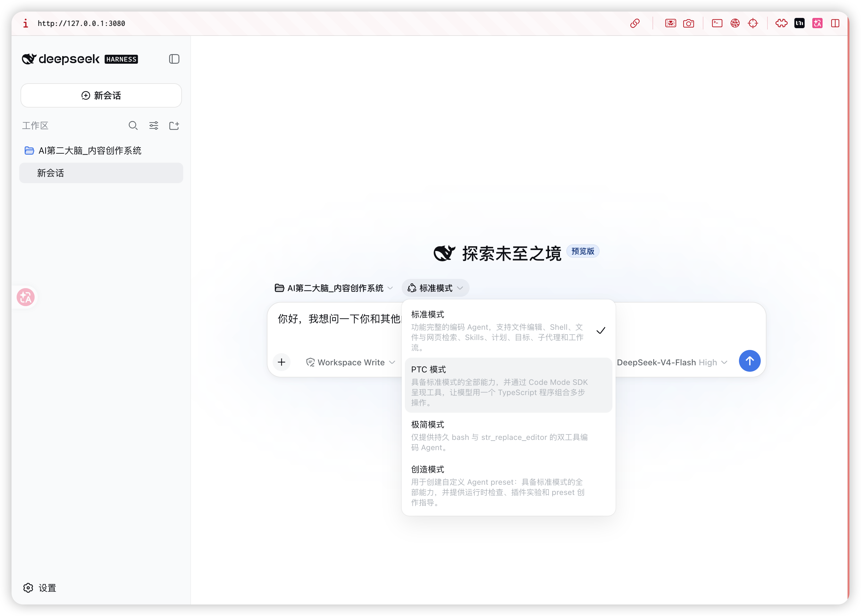Toggle the split view icon in the browser toolbar
The height and width of the screenshot is (616, 861).
coord(835,23)
